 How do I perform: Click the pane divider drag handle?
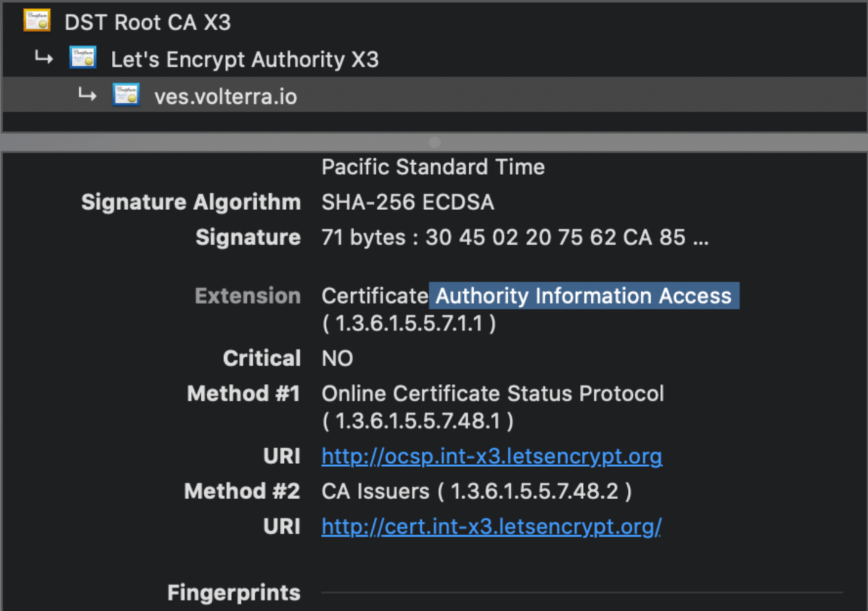click(434, 142)
